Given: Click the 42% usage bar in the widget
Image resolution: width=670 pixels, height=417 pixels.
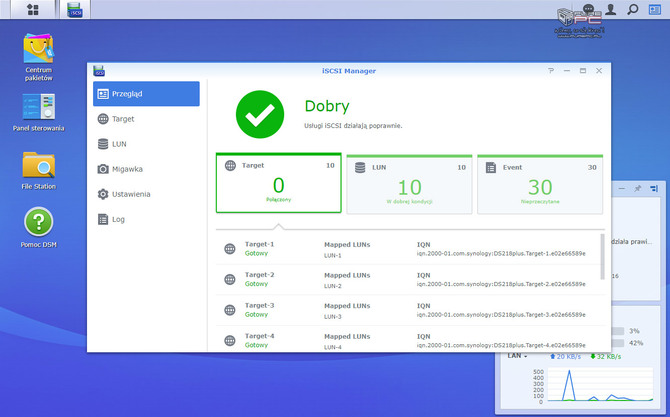Looking at the screenshot, I should click(618, 343).
